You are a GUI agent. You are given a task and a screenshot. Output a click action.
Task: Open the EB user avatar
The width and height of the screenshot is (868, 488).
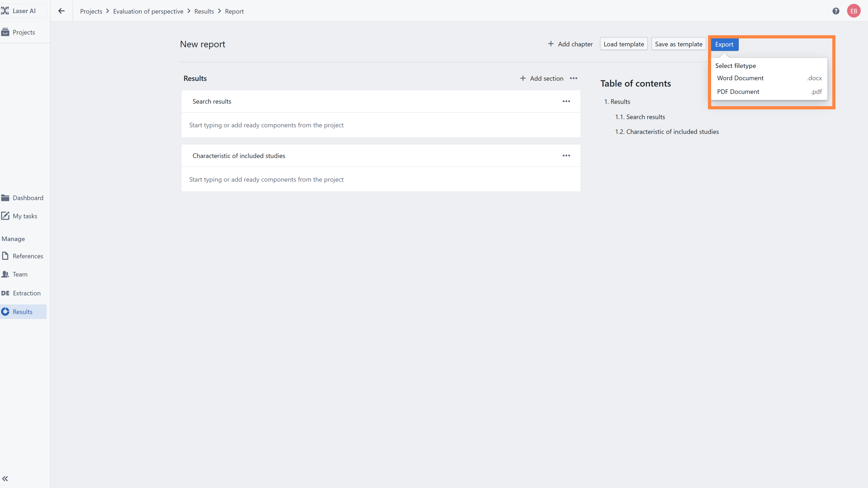854,11
